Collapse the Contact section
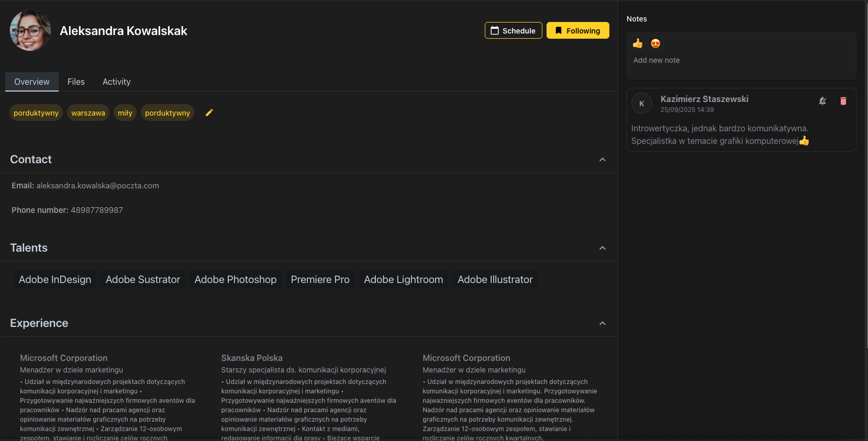 [602, 160]
